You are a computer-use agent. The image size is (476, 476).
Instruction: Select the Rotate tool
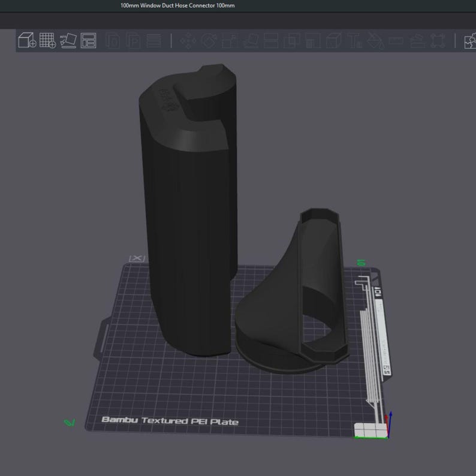coord(209,41)
